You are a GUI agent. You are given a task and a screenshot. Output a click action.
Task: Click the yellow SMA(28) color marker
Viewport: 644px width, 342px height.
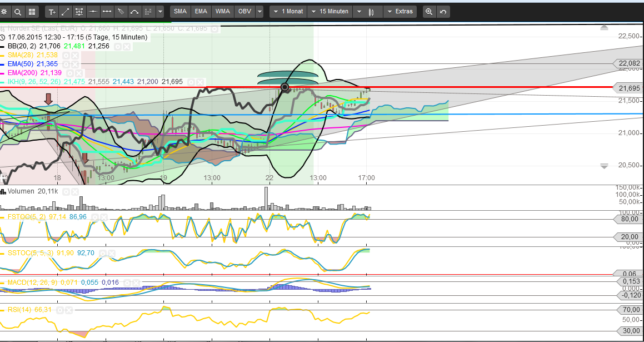[3, 56]
